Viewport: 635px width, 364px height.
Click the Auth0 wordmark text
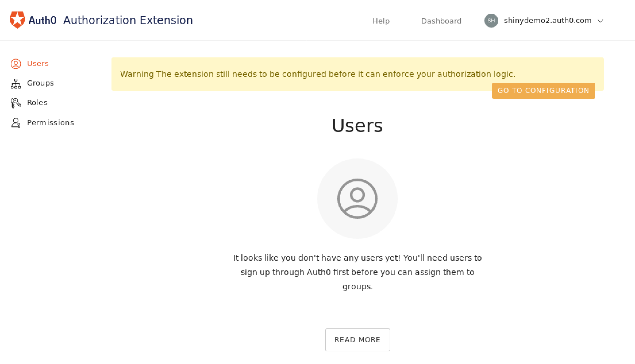(43, 20)
